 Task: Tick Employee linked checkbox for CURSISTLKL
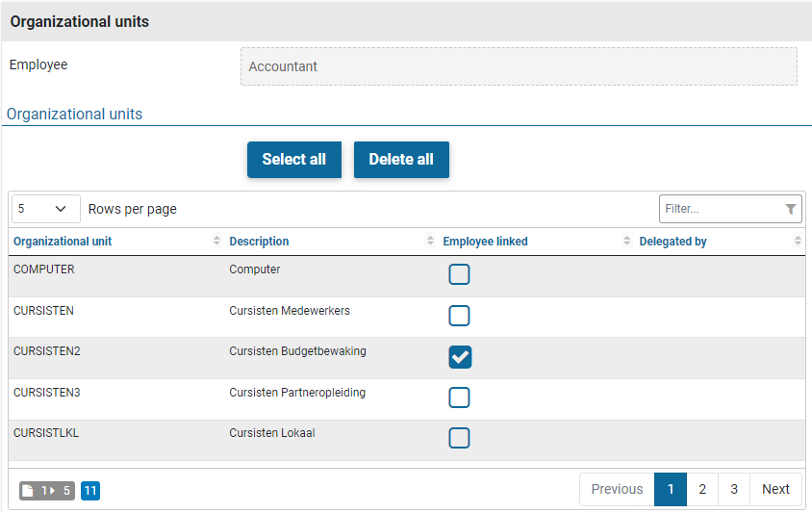click(x=460, y=438)
